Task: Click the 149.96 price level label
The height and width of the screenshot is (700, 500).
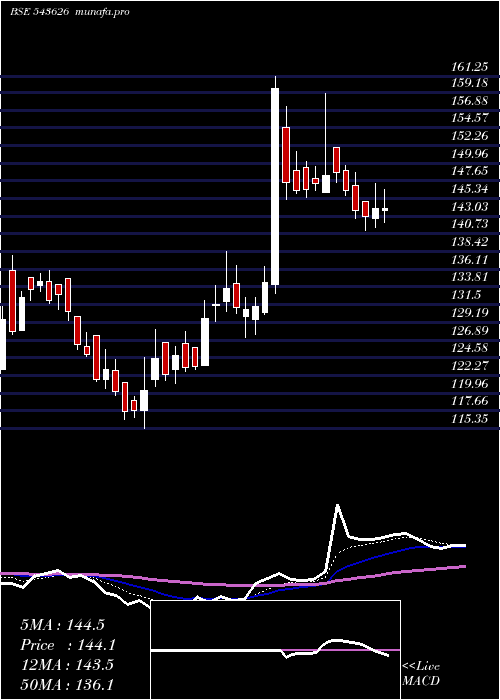Action: tap(470, 154)
